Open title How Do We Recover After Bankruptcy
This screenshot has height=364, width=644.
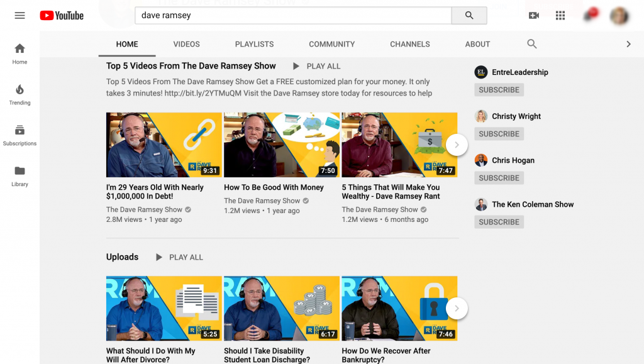[x=386, y=355]
